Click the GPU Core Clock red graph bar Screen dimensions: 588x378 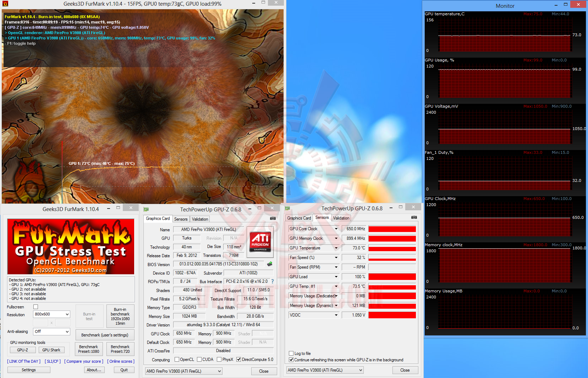[x=392, y=229]
